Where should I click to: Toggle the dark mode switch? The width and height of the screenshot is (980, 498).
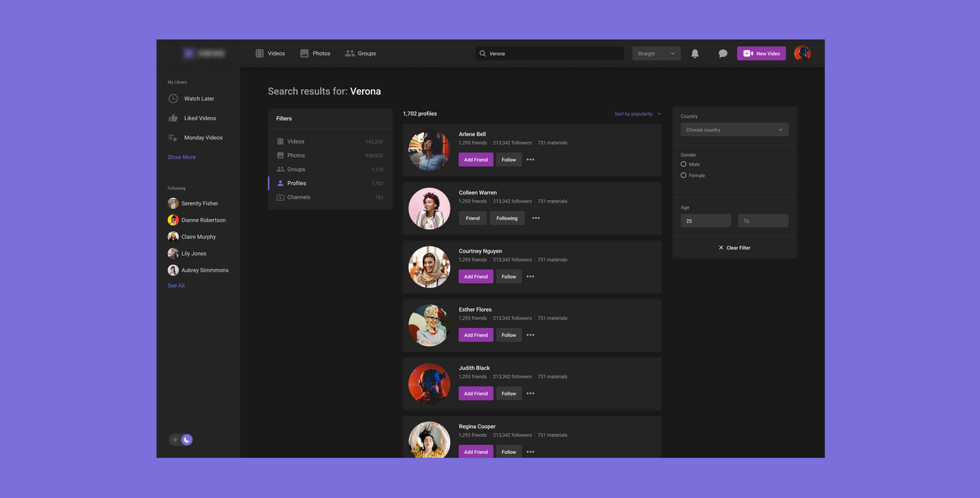181,439
